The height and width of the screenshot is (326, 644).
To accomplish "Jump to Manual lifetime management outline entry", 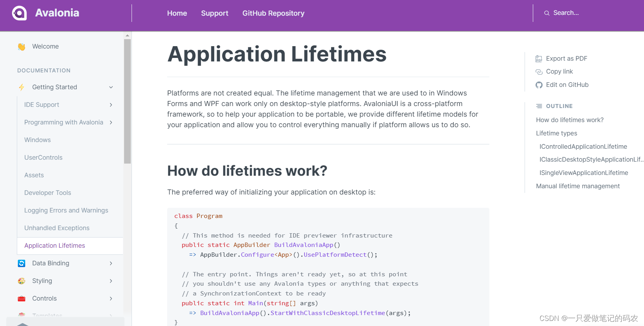I will pos(578,186).
